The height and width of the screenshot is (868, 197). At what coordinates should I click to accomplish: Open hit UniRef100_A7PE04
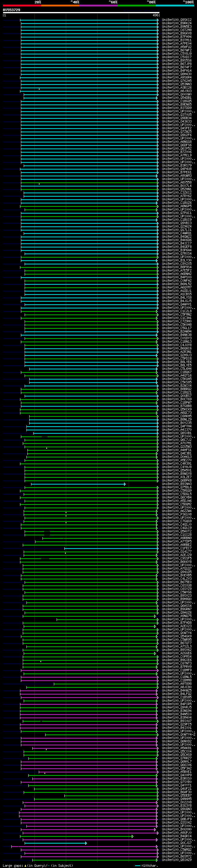tap(177, 43)
